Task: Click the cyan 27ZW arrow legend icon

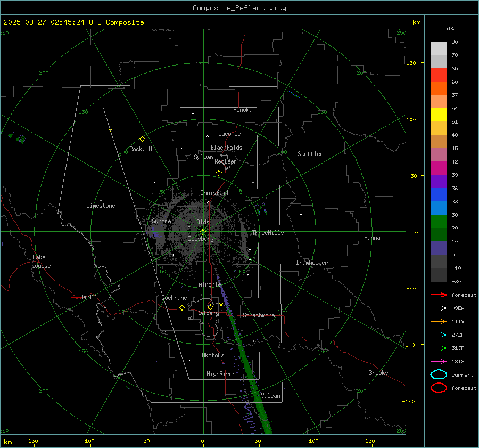Action: click(x=439, y=335)
